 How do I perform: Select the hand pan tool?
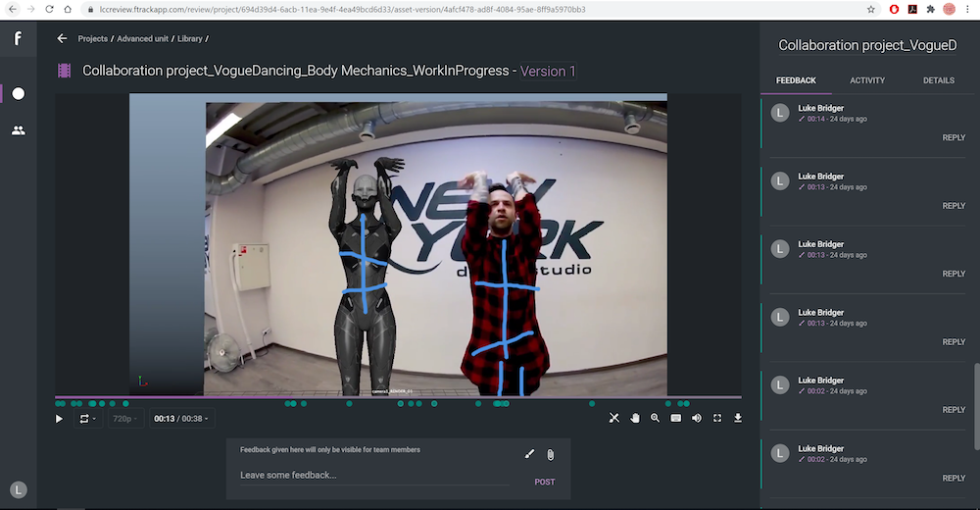[635, 418]
